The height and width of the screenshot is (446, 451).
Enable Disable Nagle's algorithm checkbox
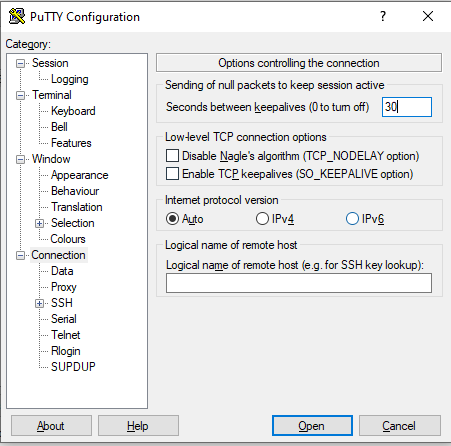pos(172,156)
